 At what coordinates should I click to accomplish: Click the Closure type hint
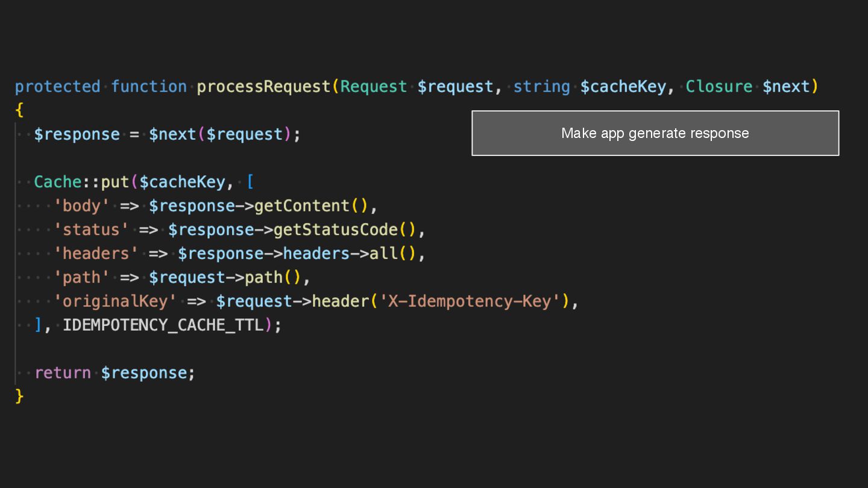click(719, 87)
